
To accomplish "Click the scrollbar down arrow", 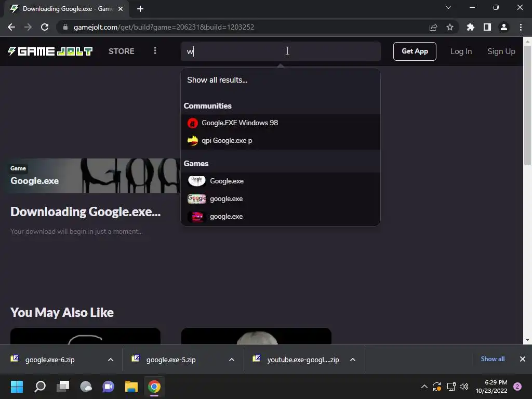I will pyautogui.click(x=527, y=340).
